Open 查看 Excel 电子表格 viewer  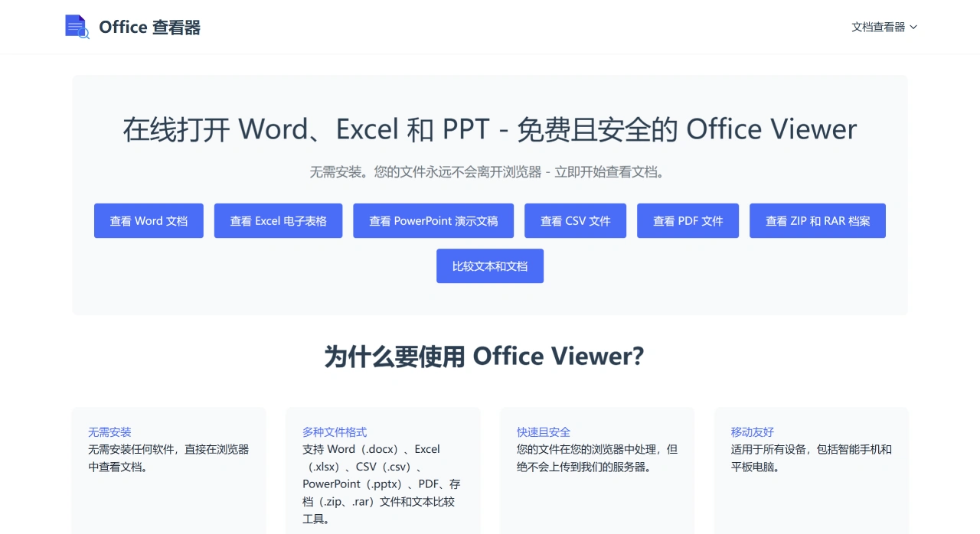point(278,221)
